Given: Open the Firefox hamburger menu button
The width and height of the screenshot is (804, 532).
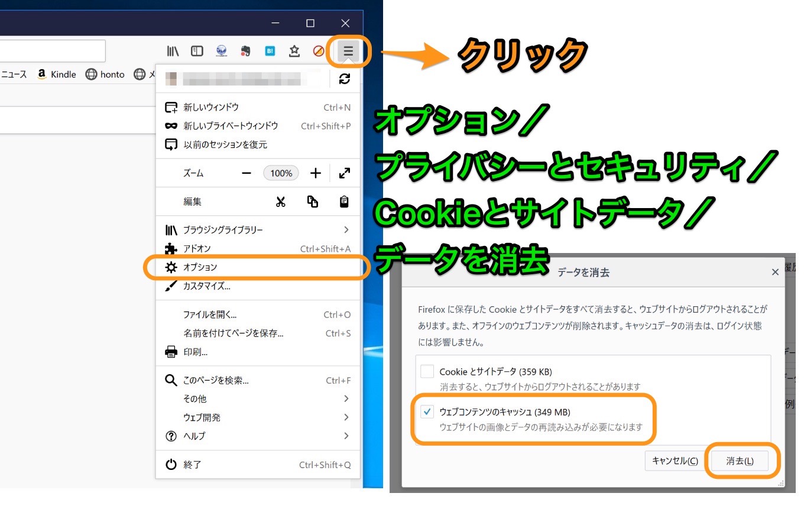Looking at the screenshot, I should pyautogui.click(x=348, y=51).
